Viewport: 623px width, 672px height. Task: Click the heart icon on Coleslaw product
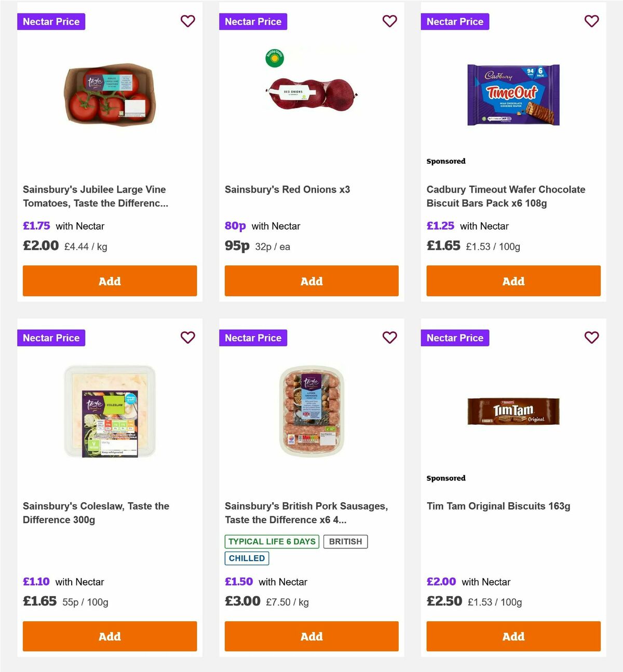(187, 338)
